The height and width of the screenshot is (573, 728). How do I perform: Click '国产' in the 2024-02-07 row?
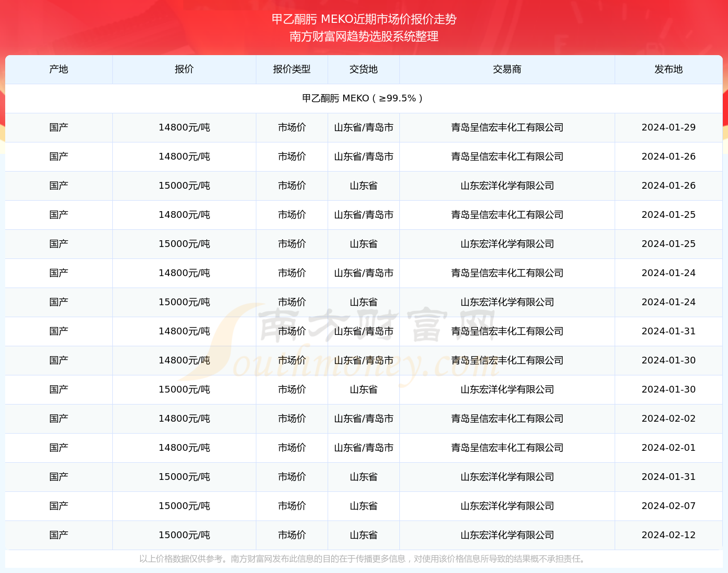[x=59, y=506]
